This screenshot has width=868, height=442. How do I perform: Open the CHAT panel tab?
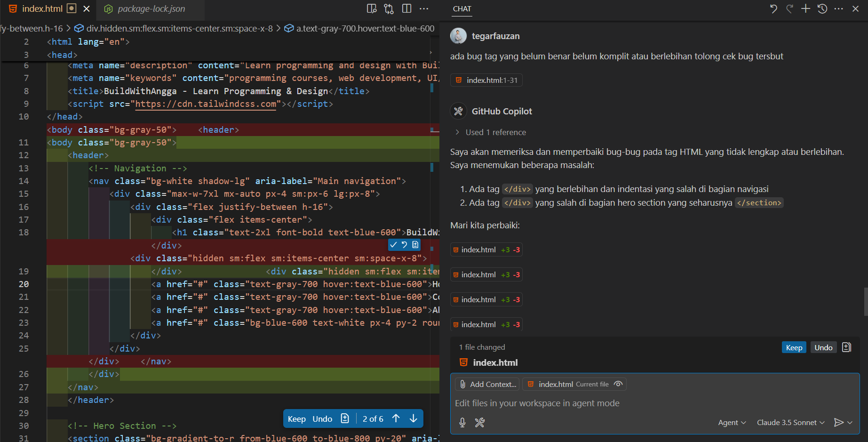[x=462, y=8]
